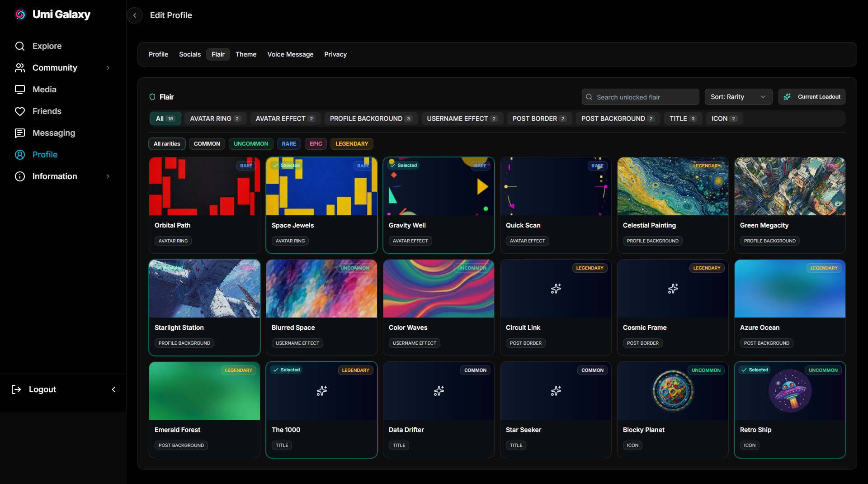Click the Search unlocked flair field

point(641,97)
